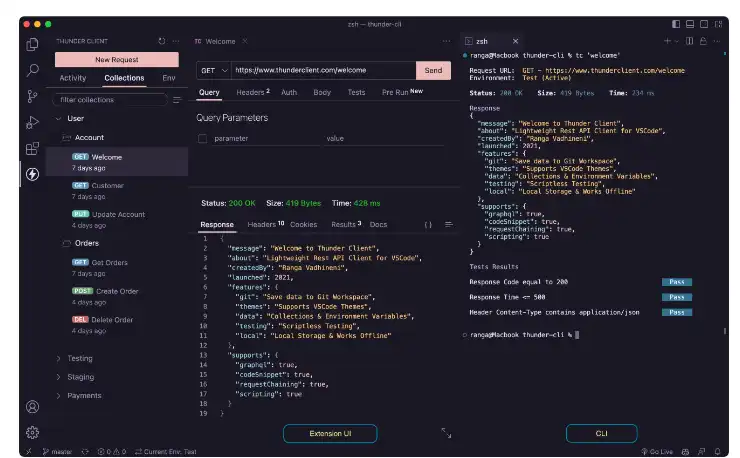This screenshot has width=740, height=458.
Task: Open the new terminal dropdown arrow
Action: [676, 41]
